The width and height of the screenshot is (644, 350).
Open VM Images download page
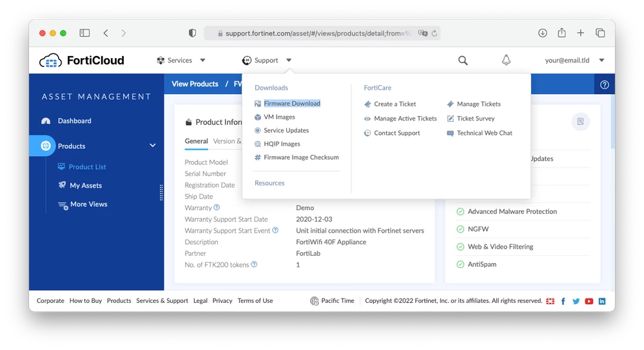[279, 117]
